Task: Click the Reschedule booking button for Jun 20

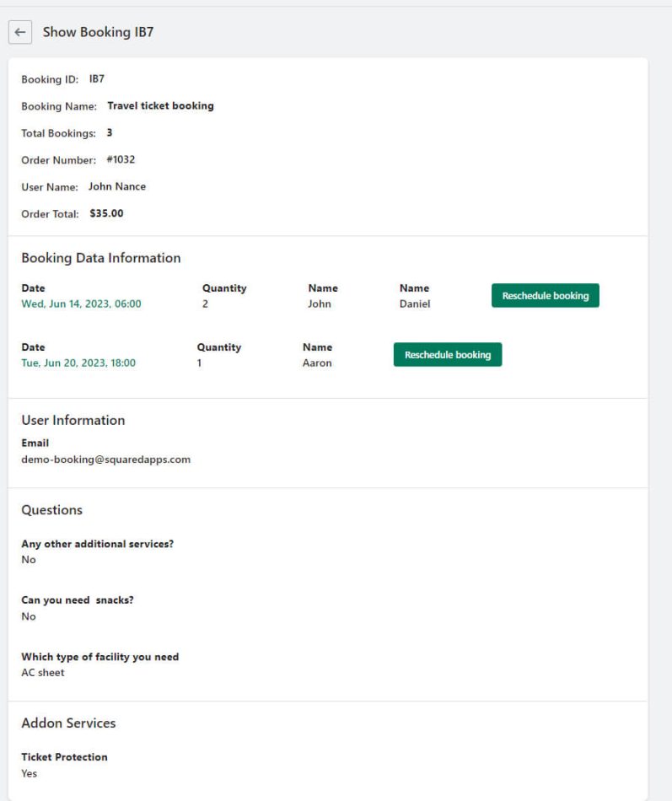Action: 449,354
